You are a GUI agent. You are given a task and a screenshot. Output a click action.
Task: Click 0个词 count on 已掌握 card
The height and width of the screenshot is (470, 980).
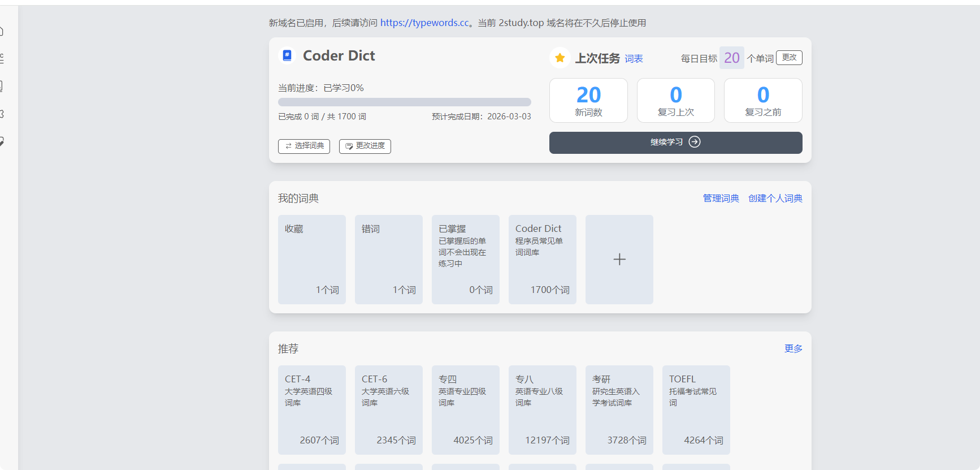pos(481,290)
